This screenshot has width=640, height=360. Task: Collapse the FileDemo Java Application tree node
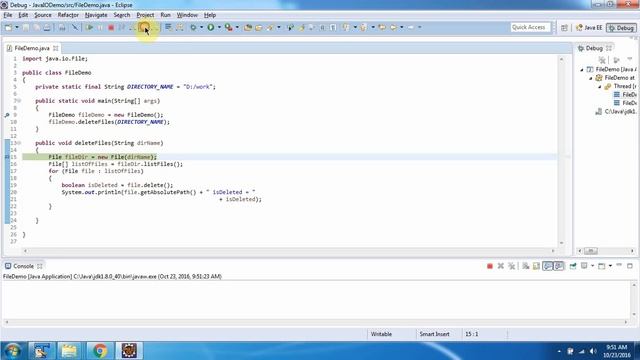582,70
